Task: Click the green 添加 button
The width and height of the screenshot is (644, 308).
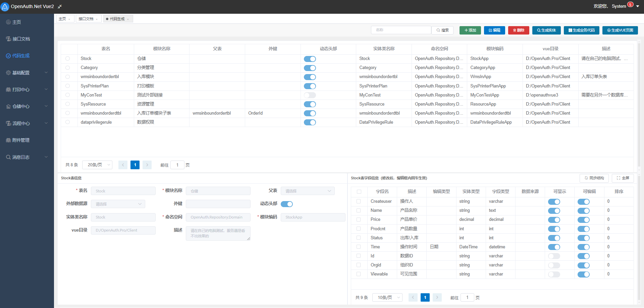Action: pyautogui.click(x=470, y=30)
